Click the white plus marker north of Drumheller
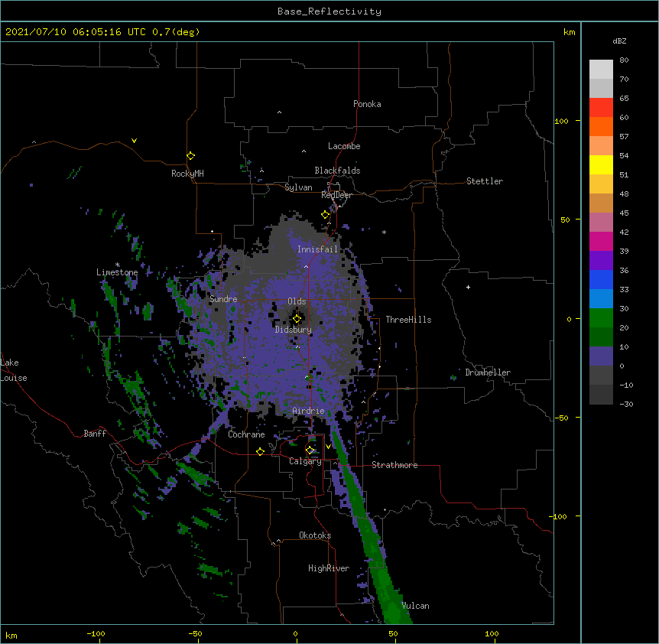Viewport: 659px width, 644px height. pos(468,287)
